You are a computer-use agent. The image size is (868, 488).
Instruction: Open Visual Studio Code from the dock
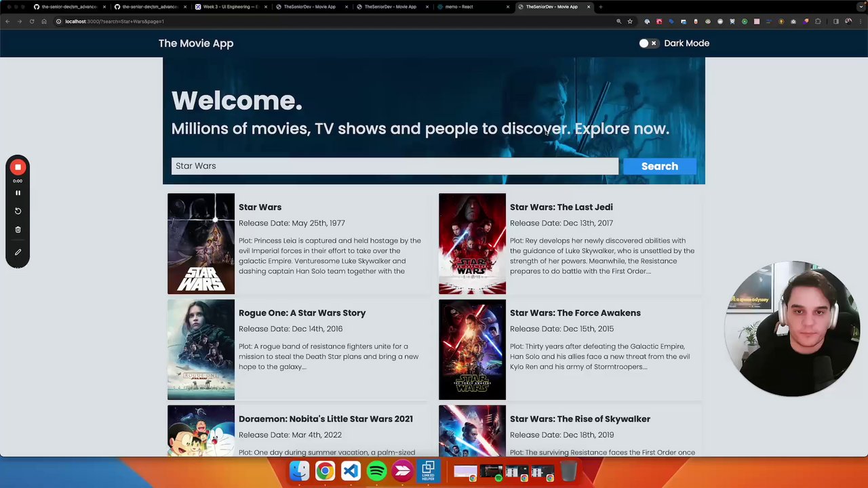[x=351, y=470]
